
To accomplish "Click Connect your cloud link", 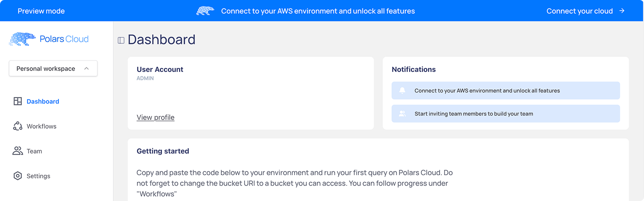I will (x=579, y=11).
